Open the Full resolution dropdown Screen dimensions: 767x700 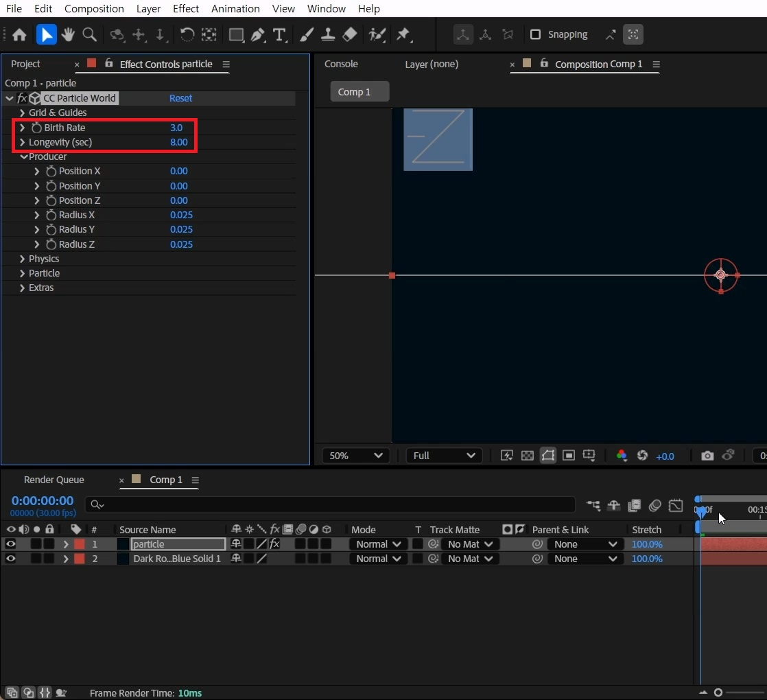(444, 456)
